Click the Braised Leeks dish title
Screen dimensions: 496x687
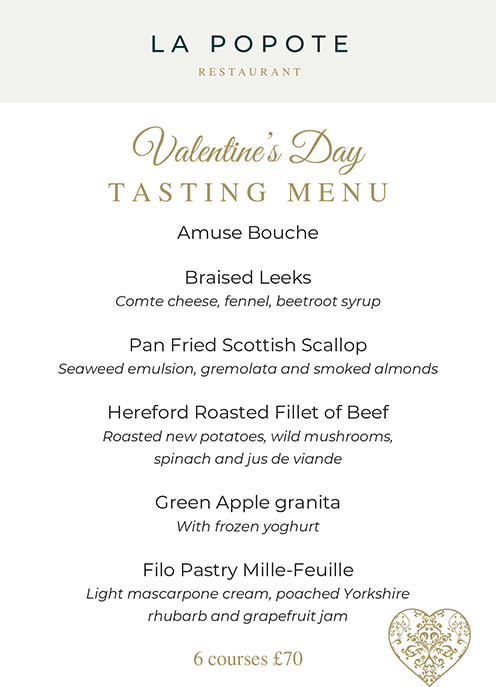click(x=248, y=277)
